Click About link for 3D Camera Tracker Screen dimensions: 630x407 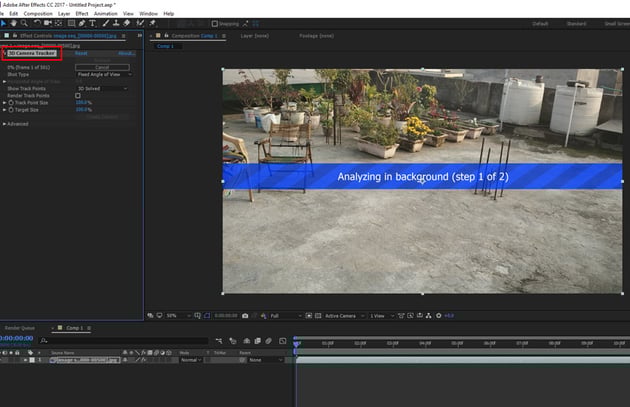pos(126,53)
